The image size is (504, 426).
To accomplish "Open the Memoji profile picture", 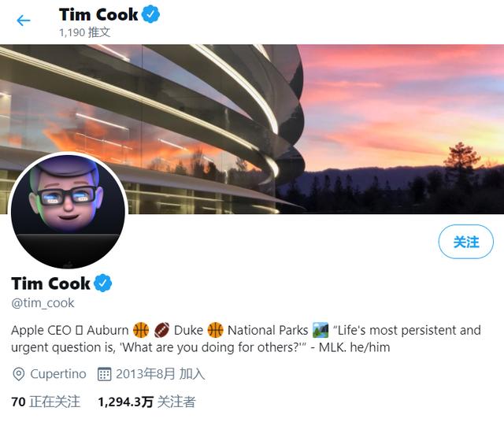I will click(68, 211).
